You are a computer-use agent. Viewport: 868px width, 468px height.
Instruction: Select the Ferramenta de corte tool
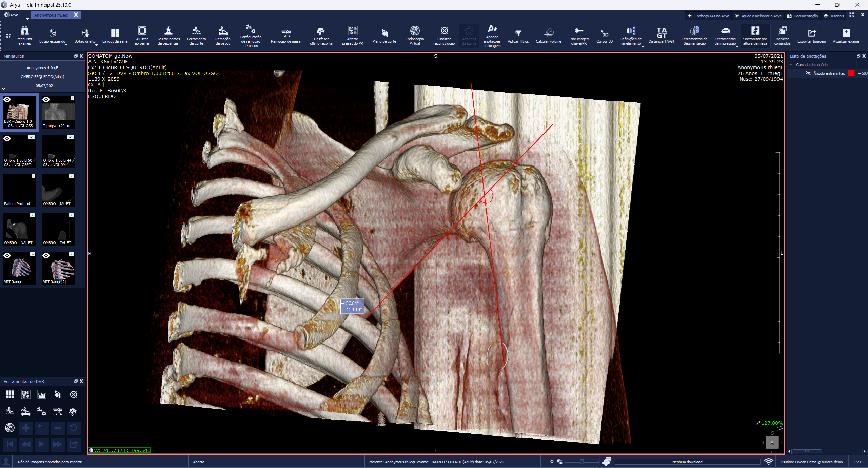click(196, 35)
